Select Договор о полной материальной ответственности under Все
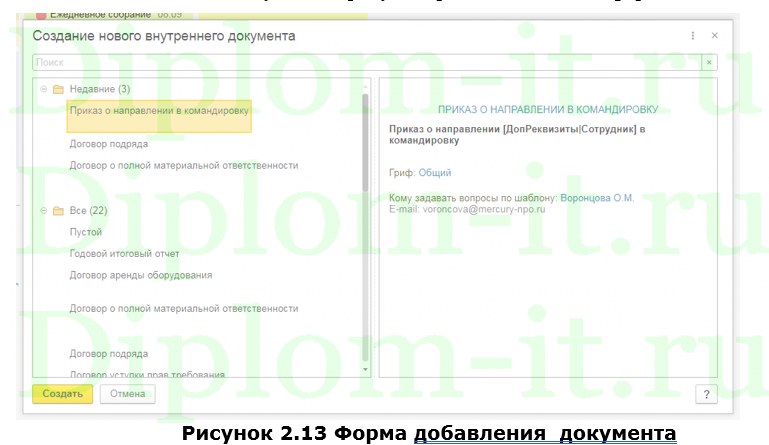769x445 pixels. (x=184, y=309)
